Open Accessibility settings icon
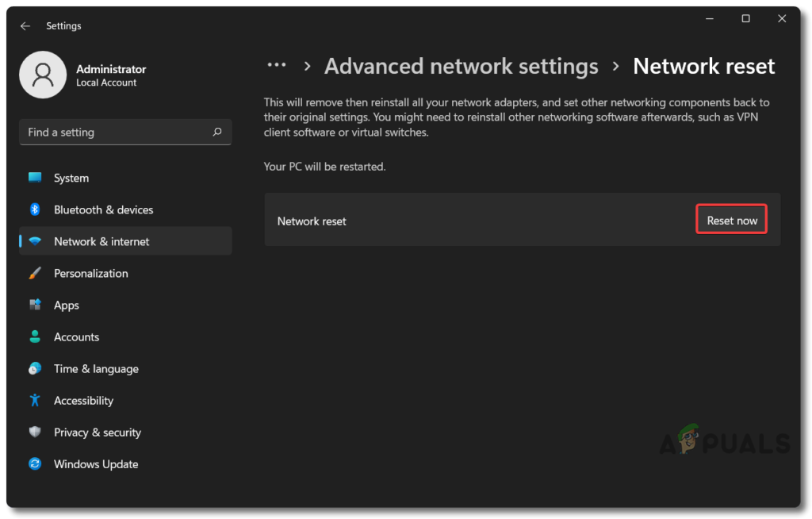 click(x=35, y=400)
